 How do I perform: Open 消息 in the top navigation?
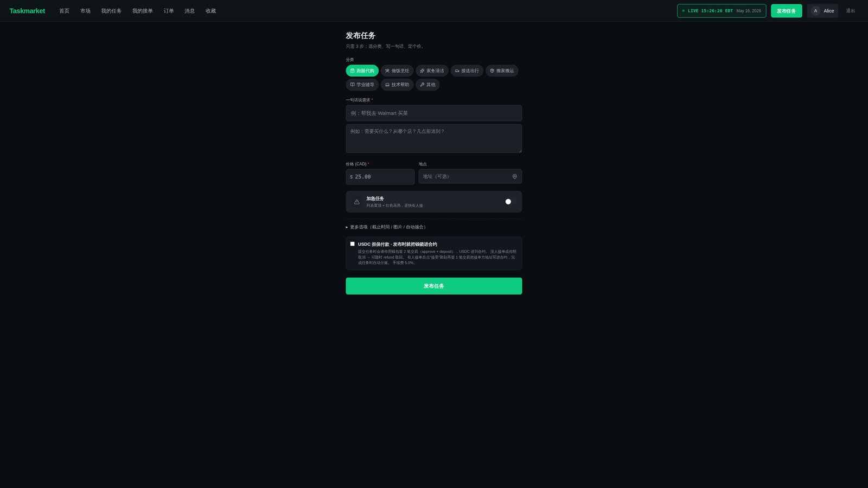[189, 11]
